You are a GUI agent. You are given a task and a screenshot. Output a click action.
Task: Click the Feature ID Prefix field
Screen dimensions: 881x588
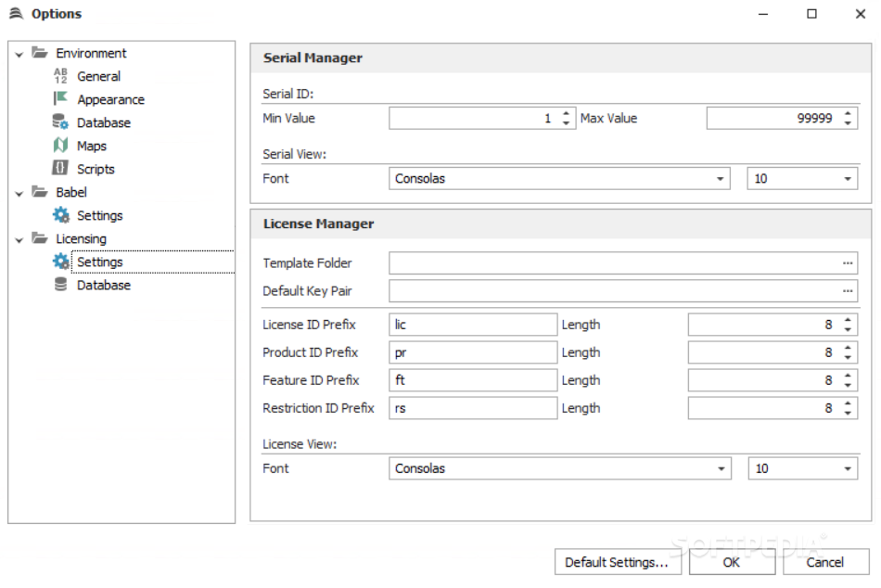pos(473,380)
